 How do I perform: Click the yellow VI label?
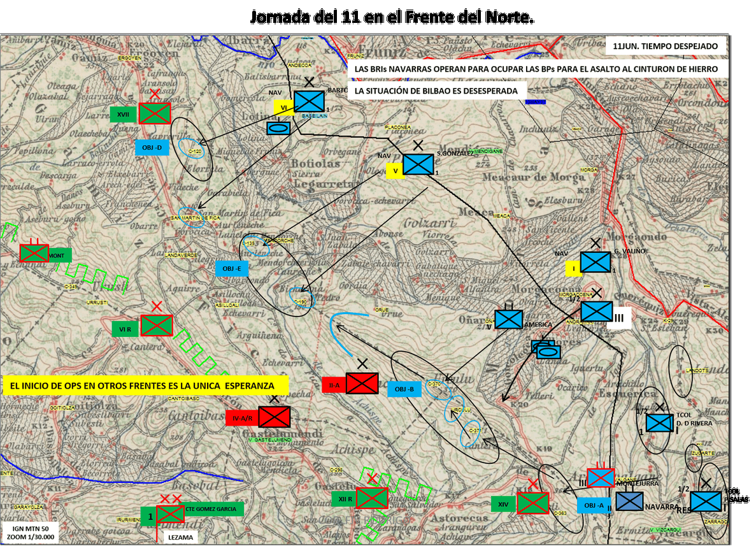click(283, 108)
